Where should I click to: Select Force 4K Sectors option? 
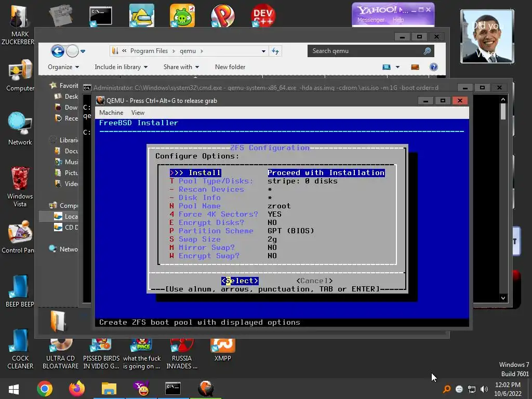coord(225,215)
